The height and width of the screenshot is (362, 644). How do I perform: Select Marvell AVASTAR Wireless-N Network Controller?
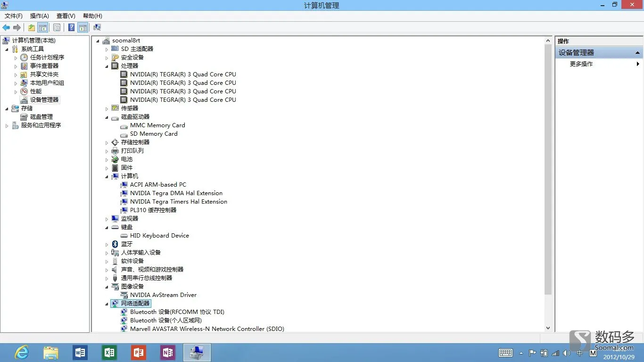207,329
